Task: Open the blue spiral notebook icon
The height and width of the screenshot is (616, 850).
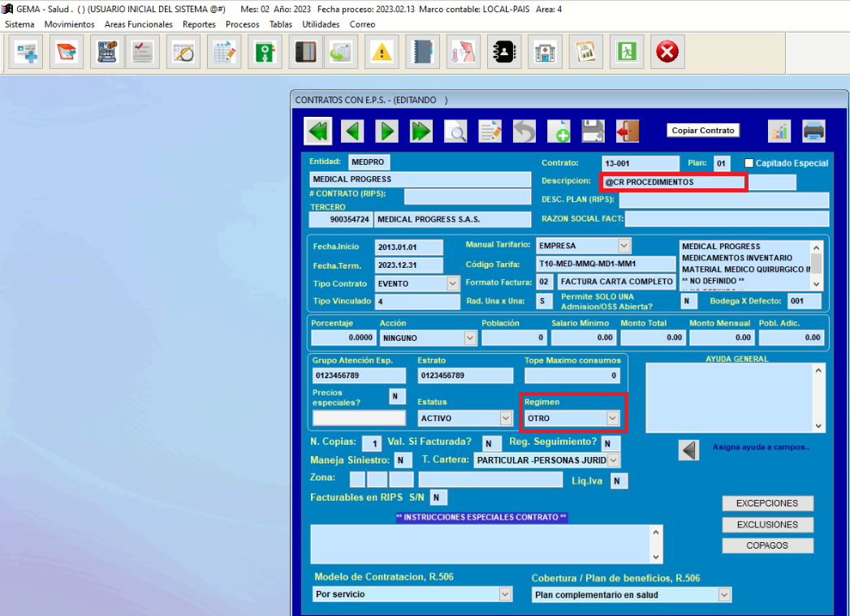Action: (x=422, y=52)
